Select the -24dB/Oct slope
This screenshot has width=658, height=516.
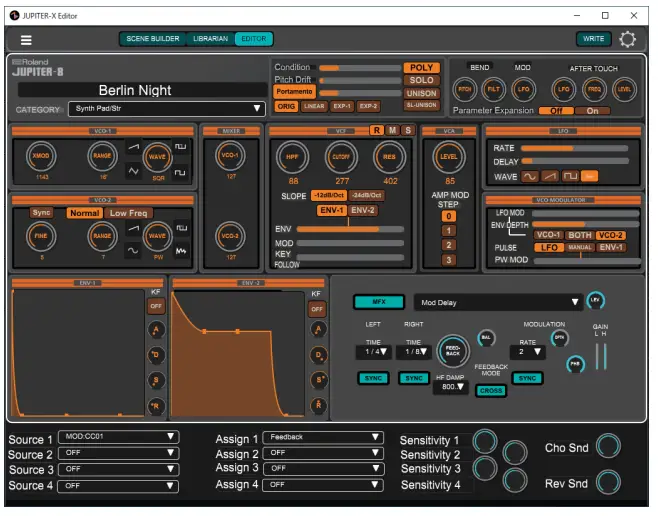366,196
